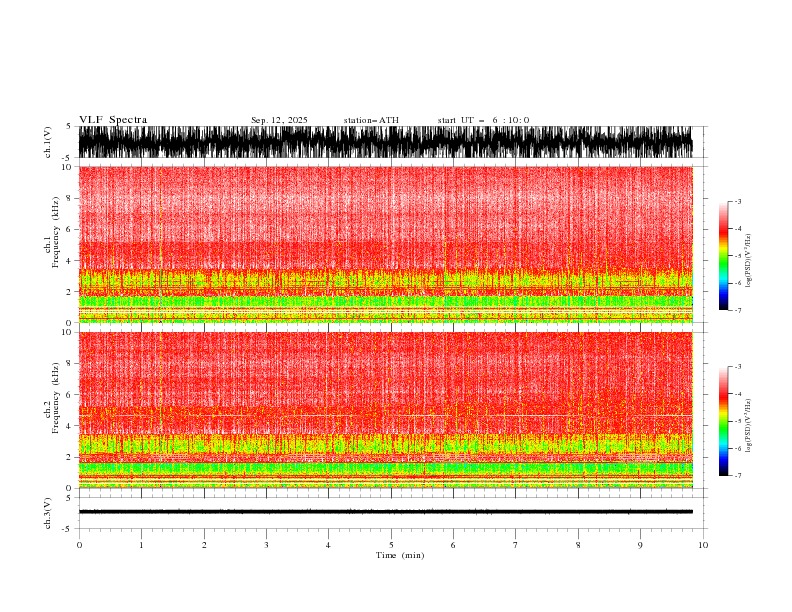Click the "VLF Spectra" plot title

113,120
